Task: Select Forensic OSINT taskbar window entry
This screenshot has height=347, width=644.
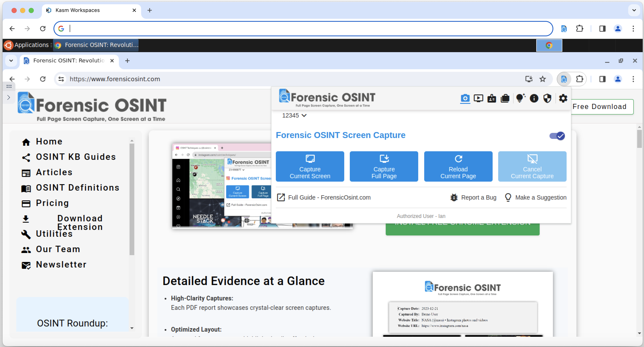Action: [x=96, y=45]
